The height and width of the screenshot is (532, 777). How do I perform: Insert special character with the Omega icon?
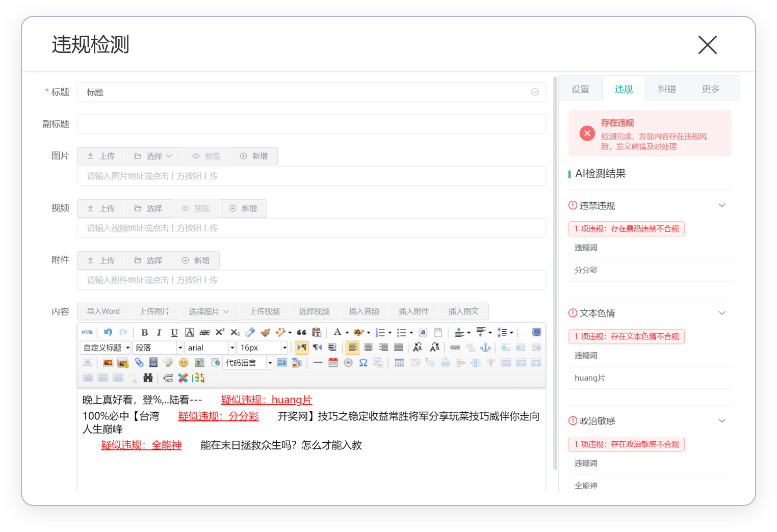pyautogui.click(x=363, y=363)
